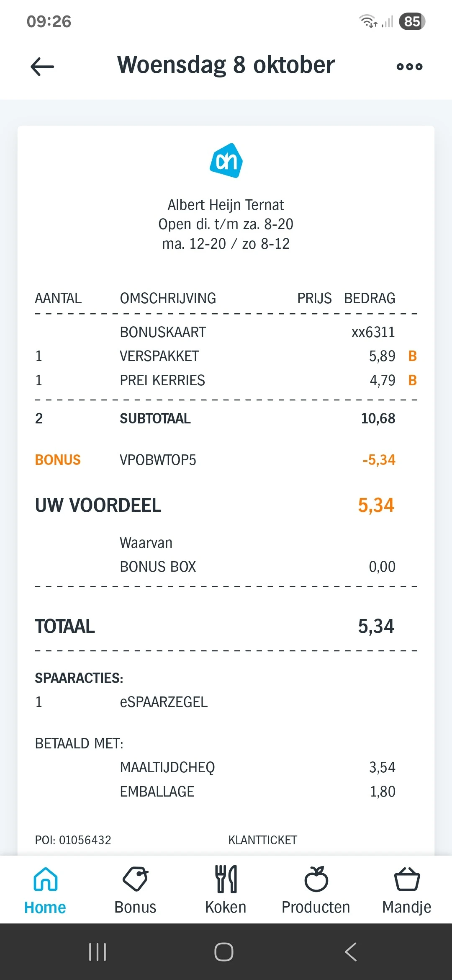452x980 pixels.
Task: Tap the TOTAAL amount 5,34
Action: [x=377, y=626]
